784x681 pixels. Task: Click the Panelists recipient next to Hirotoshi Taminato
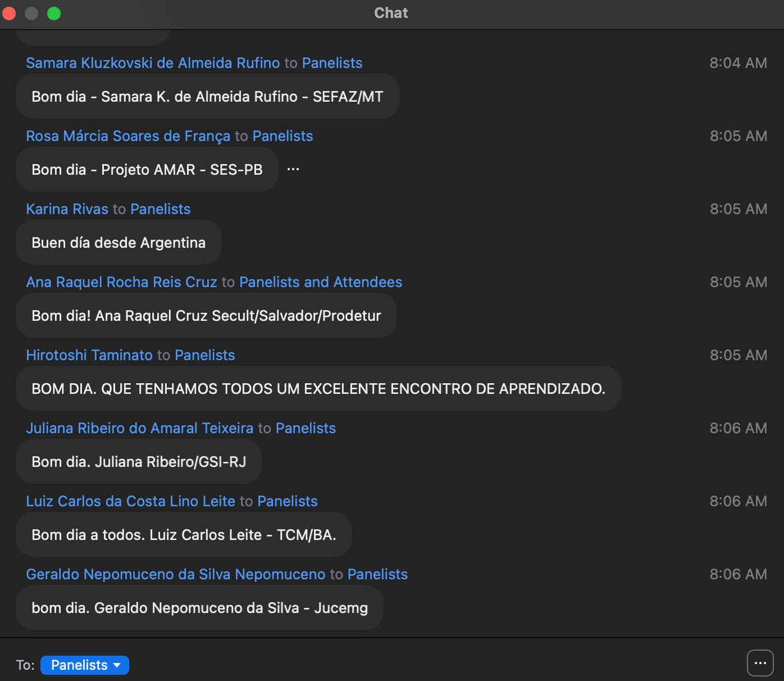point(205,355)
